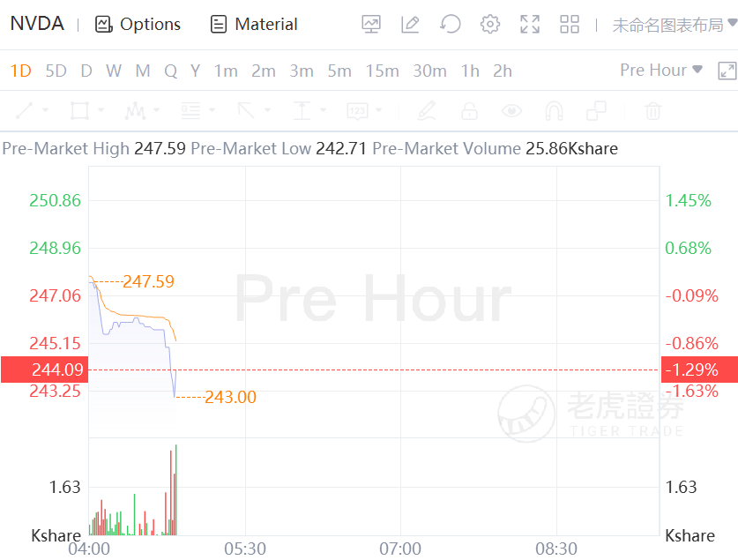Screen dimensions: 738x560
Task: Open the multi-chart grid layout icon
Action: 570,24
